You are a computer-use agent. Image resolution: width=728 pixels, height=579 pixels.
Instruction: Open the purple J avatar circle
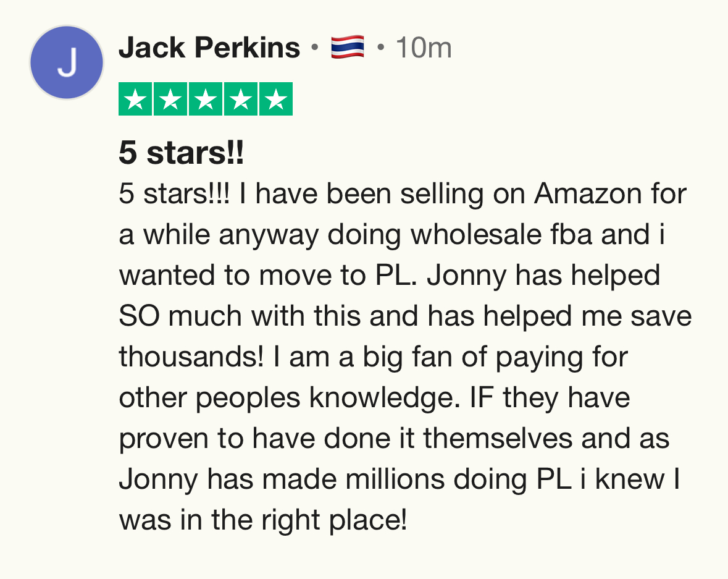pos(67,62)
